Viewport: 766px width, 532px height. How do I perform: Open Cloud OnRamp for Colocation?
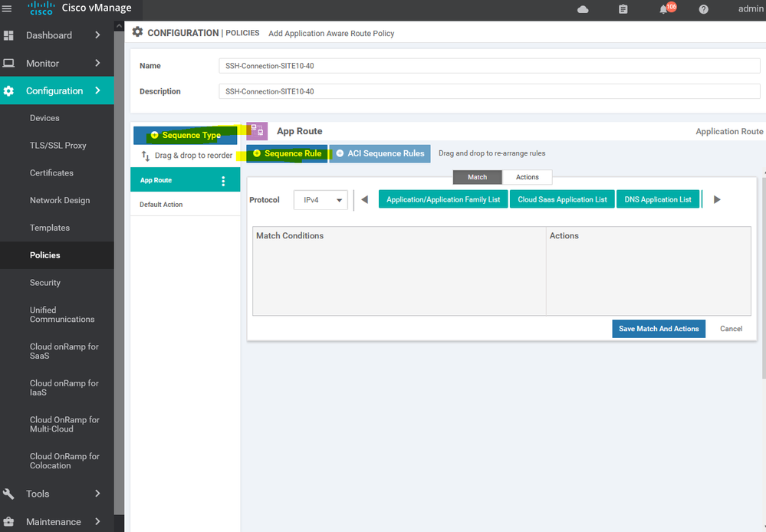click(x=64, y=461)
